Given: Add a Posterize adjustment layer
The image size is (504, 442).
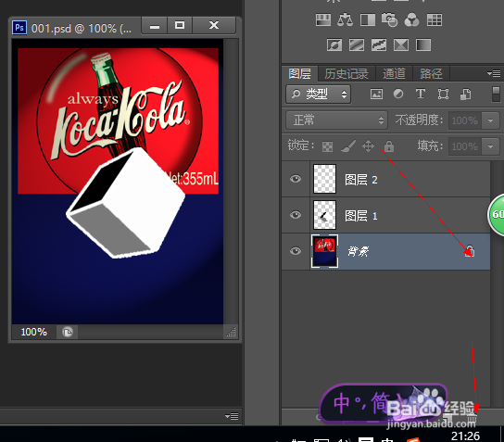Looking at the screenshot, I should 357,44.
